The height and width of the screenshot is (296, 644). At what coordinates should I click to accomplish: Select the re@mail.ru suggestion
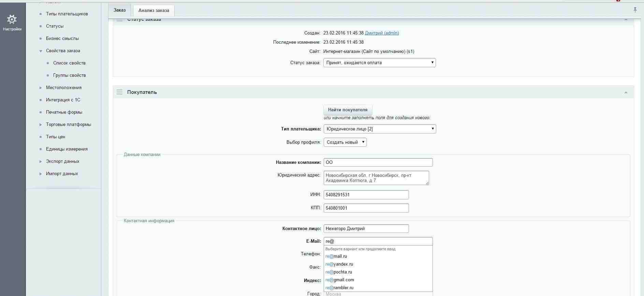point(378,256)
